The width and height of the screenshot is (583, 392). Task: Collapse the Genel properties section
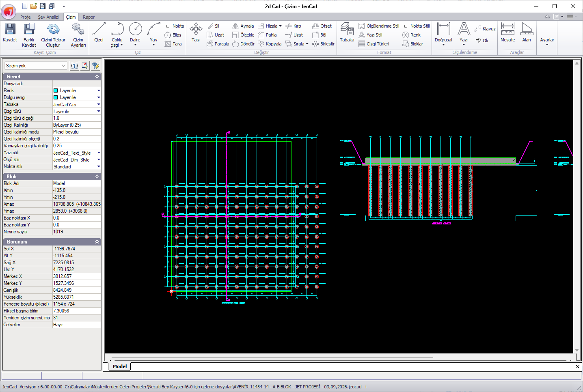click(97, 76)
